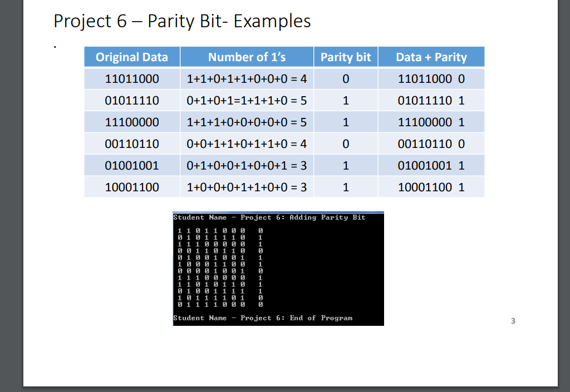Click the table cell containing '11100000'
Viewport: 570px width, 392px height.
tap(131, 122)
